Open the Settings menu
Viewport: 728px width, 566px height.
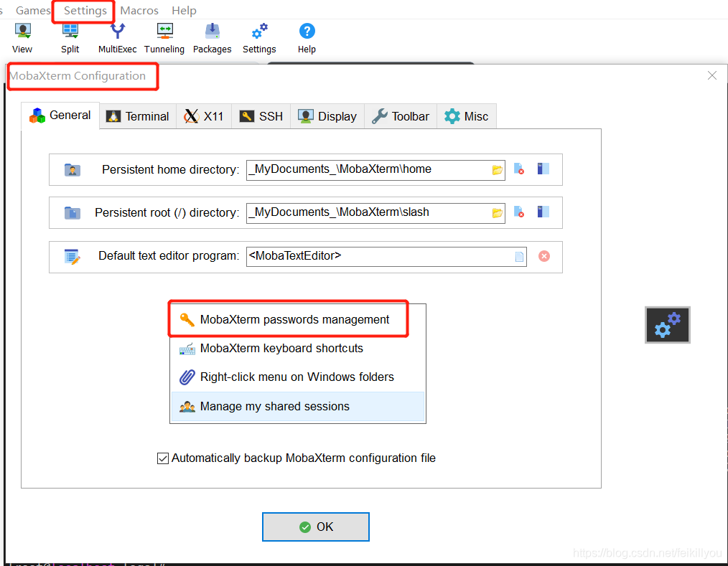coord(85,10)
